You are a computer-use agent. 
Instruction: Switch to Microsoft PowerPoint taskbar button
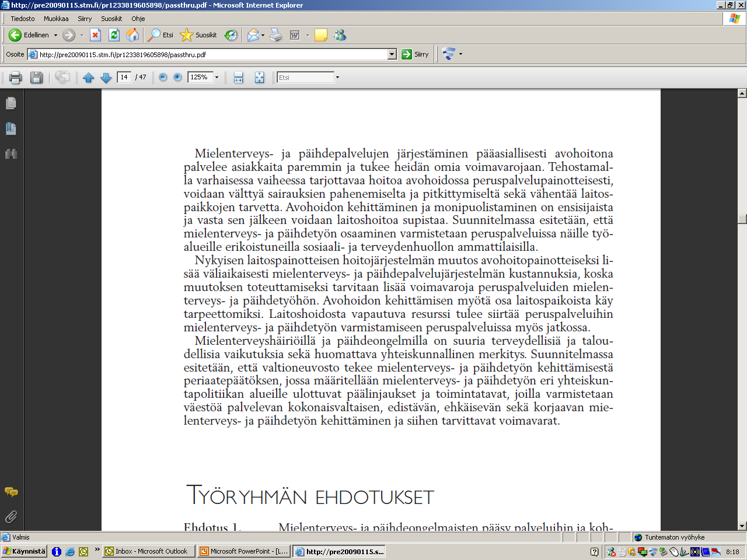(244, 551)
